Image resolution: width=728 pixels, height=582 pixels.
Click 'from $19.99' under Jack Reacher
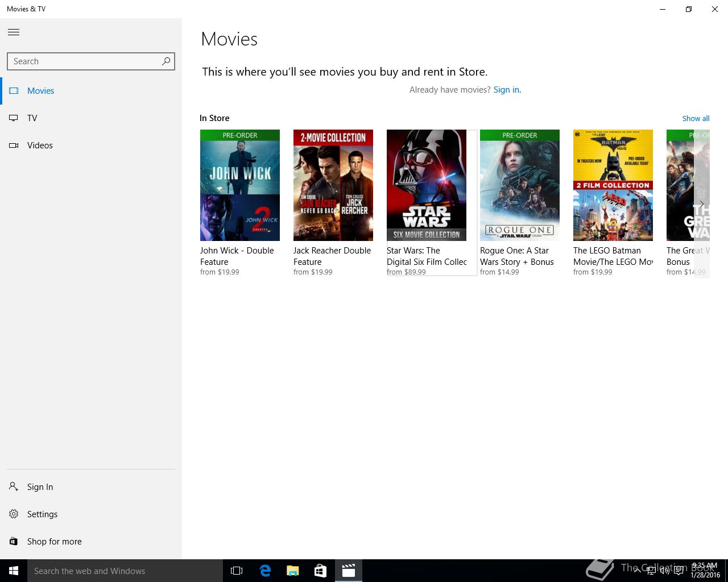[x=313, y=272]
